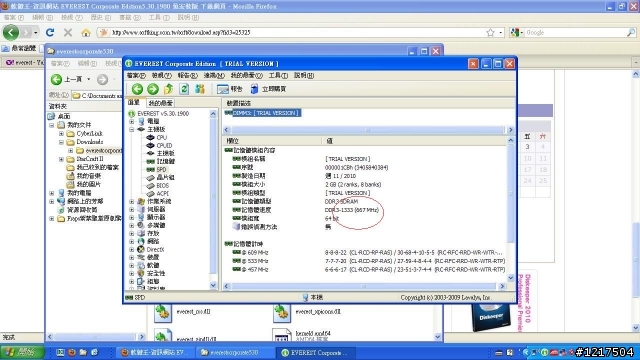Viewport: 640px width, 360px height.
Task: Select CyberLink folder in Explorer tree
Action: point(90,133)
